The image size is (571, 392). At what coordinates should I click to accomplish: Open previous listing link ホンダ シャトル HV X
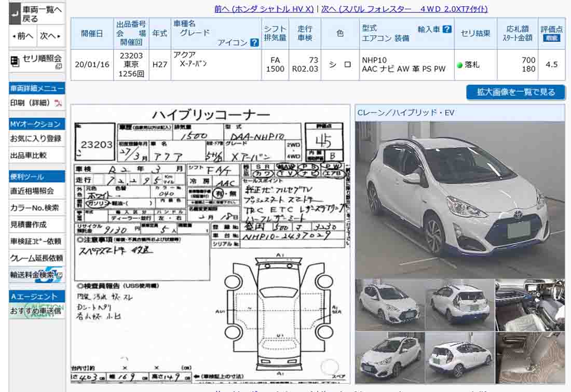(x=264, y=9)
